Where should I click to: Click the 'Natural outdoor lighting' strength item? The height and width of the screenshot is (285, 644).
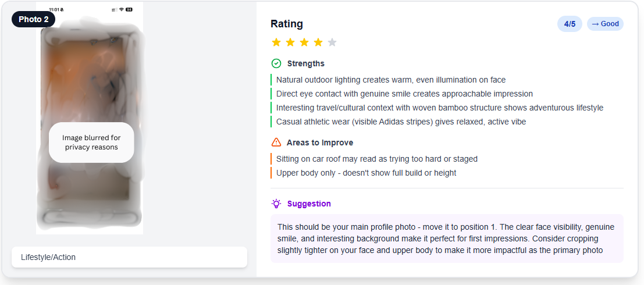click(390, 80)
